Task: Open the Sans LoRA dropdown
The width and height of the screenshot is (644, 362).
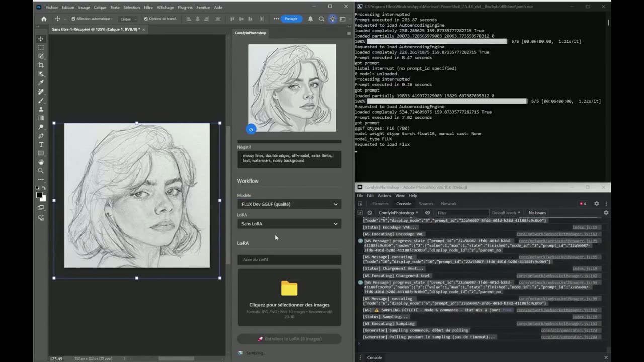Action: coord(289,224)
